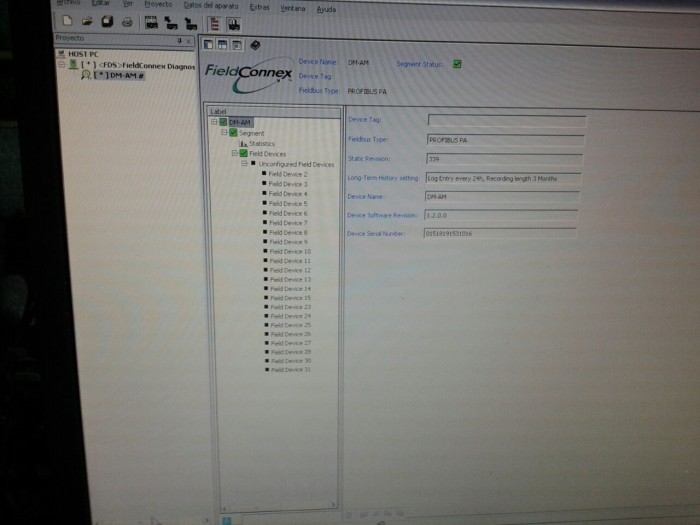Image resolution: width=700 pixels, height=525 pixels.
Task: Click the Device Serial Number field
Action: pyautogui.click(x=500, y=233)
